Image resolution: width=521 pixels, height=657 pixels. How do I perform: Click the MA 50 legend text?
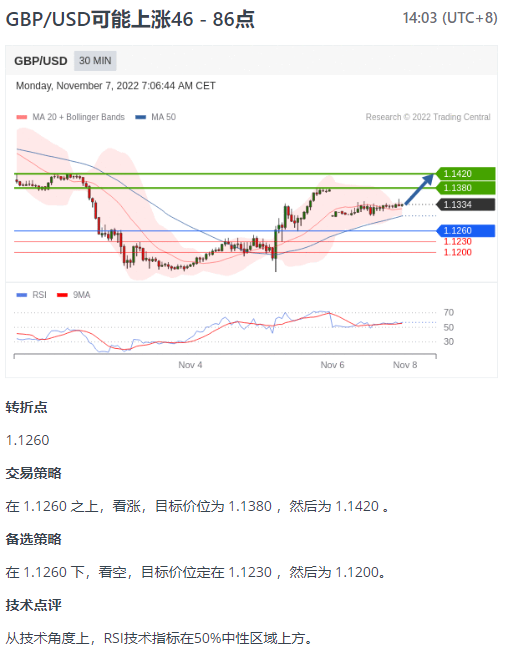[163, 117]
